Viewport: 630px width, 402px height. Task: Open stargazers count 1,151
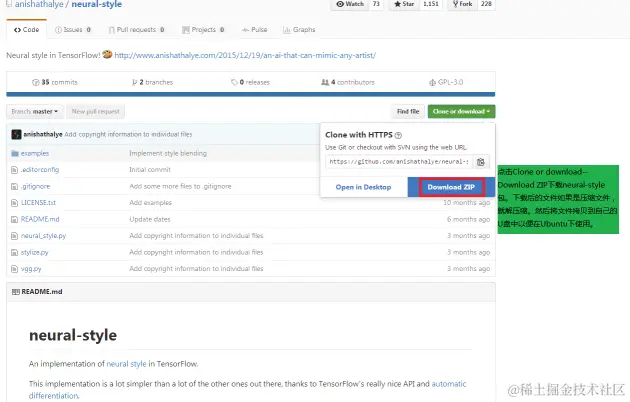coord(431,4)
